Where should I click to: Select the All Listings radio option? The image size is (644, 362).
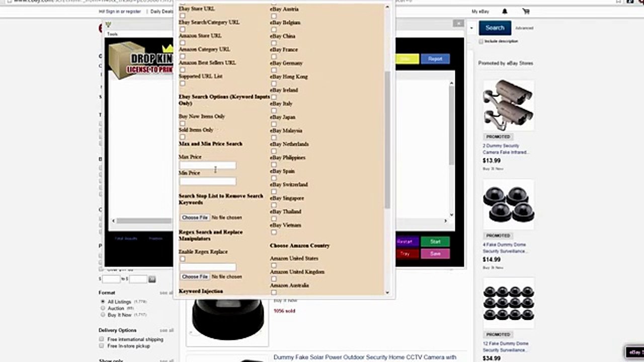[103, 302]
